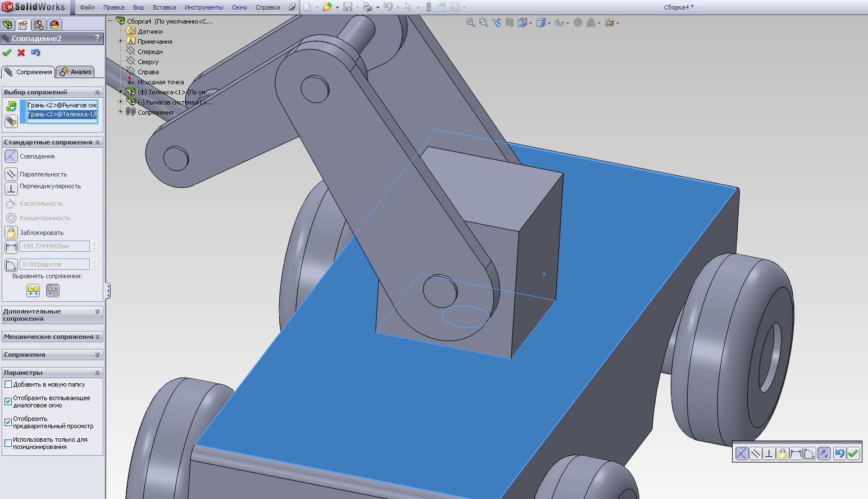Image resolution: width=868 pixels, height=499 pixels.
Task: Open the Файл menu
Action: point(87,7)
